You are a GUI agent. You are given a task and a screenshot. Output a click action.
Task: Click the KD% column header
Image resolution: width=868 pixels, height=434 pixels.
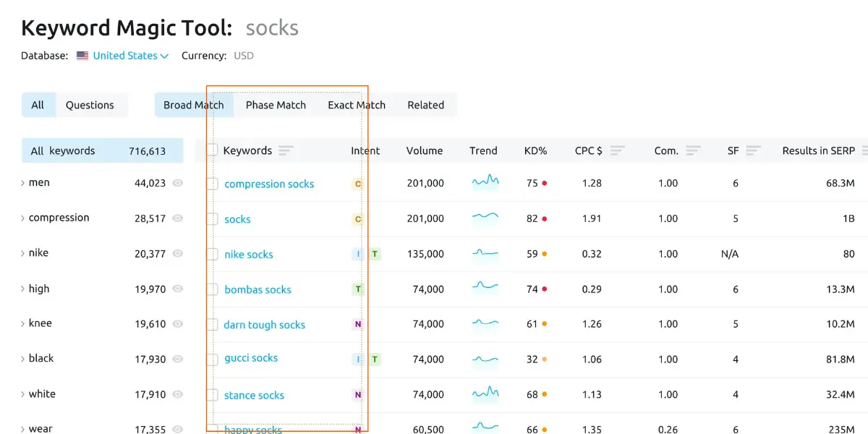click(x=536, y=150)
